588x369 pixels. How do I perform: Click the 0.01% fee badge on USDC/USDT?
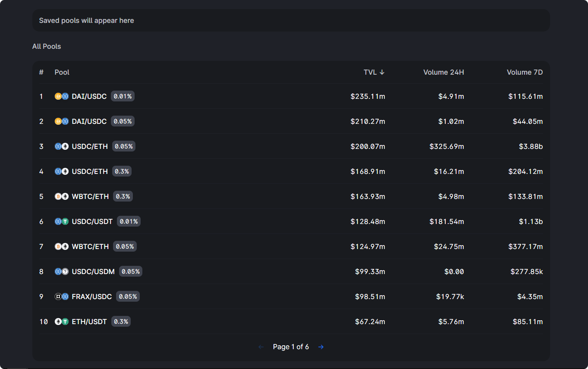(129, 221)
